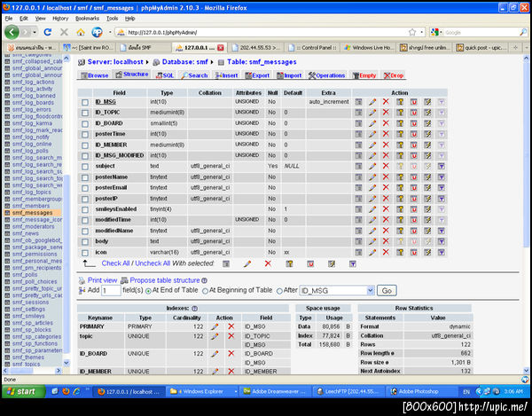
Task: Click Propose table structure link
Action: tap(165, 280)
